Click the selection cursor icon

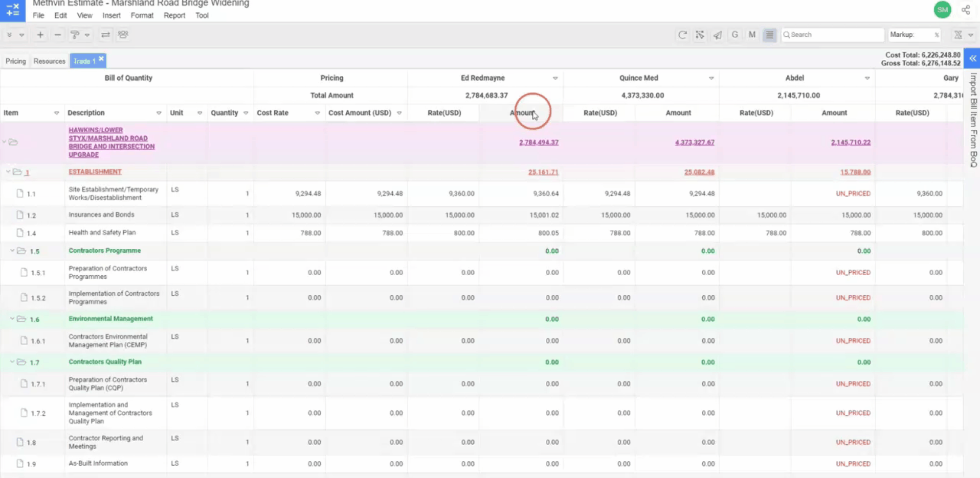tap(700, 35)
